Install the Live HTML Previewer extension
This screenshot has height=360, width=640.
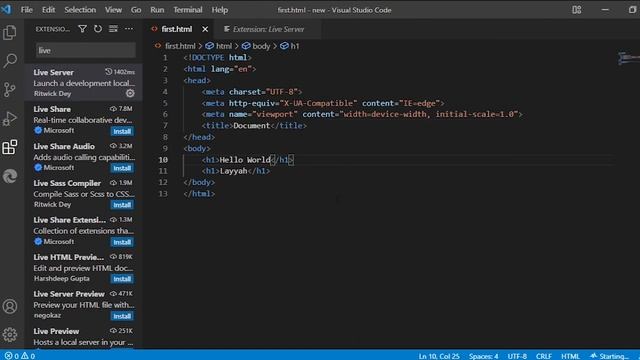pyautogui.click(x=122, y=279)
